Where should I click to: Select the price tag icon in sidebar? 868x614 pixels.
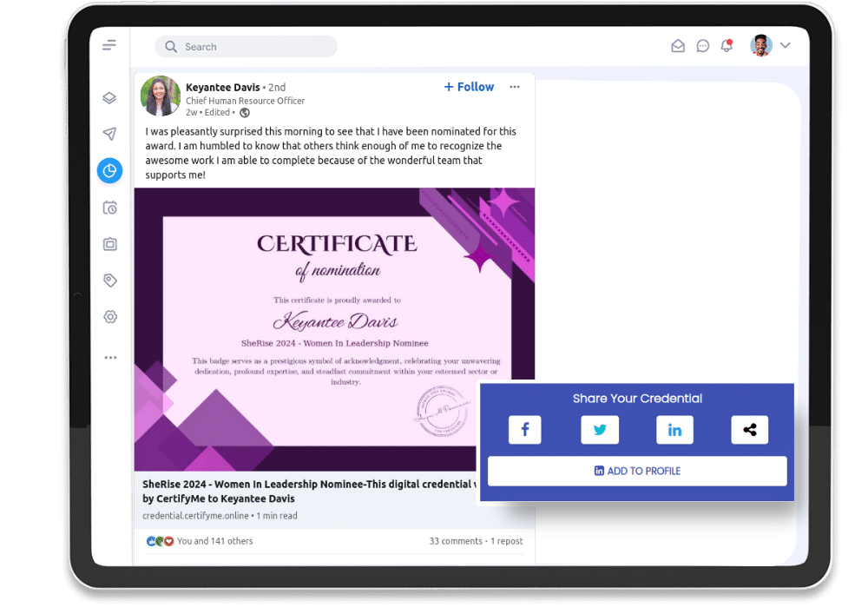pyautogui.click(x=109, y=281)
